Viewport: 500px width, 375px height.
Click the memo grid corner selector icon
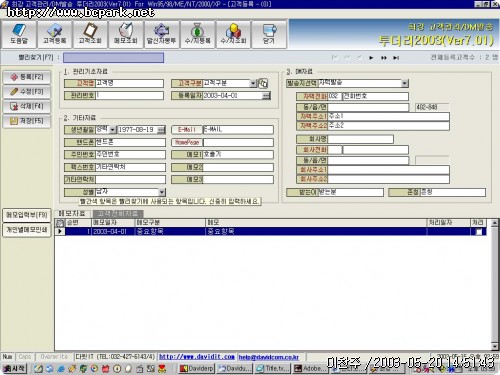pos(60,223)
